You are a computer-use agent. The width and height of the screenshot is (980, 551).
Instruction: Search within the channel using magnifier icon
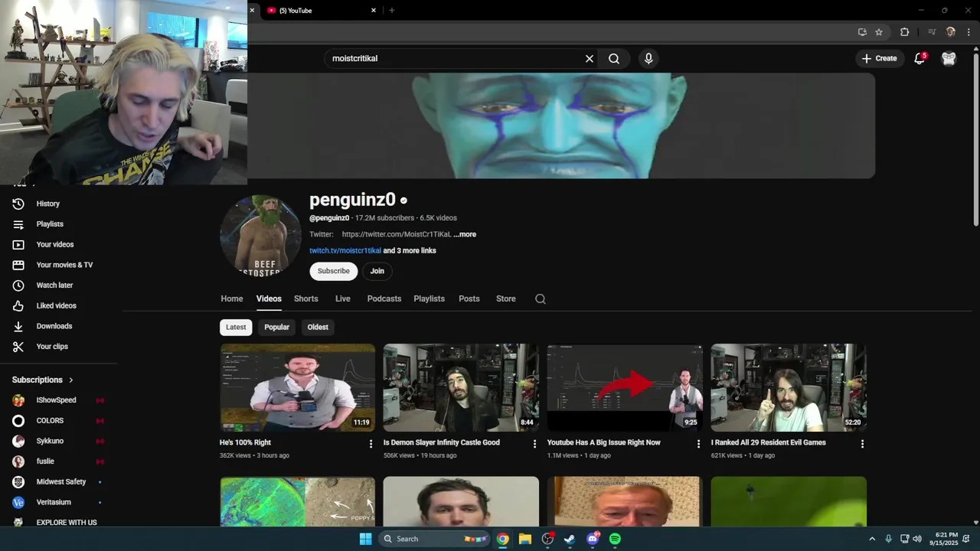[541, 299]
